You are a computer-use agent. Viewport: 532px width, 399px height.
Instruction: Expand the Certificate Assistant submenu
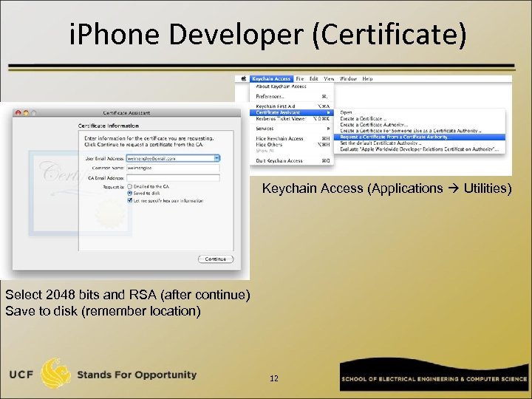[x=291, y=112]
